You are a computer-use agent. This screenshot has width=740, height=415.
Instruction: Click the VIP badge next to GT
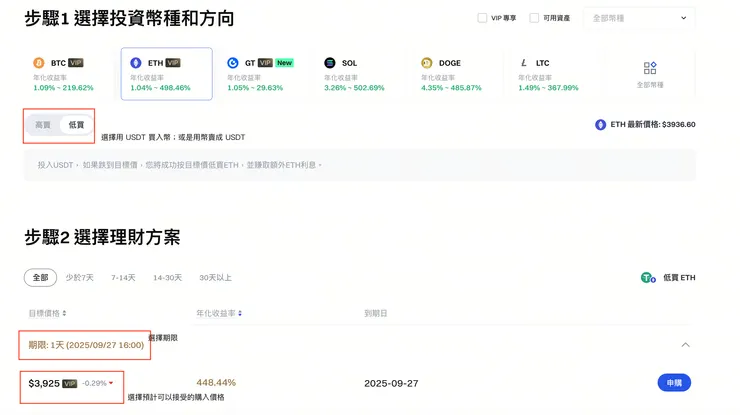click(265, 63)
